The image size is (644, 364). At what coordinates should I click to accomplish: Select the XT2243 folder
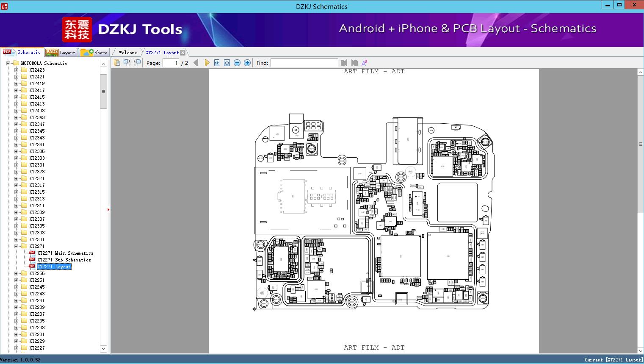coord(37,294)
